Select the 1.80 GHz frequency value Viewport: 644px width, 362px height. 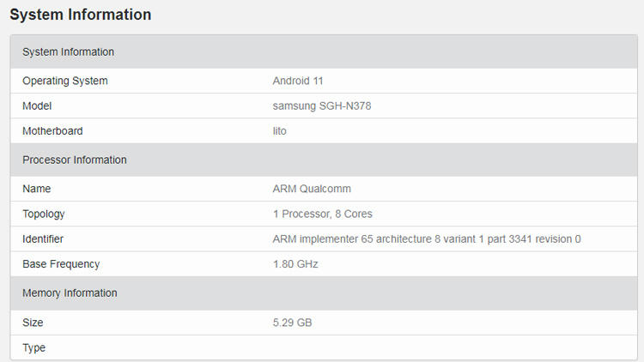(x=295, y=264)
